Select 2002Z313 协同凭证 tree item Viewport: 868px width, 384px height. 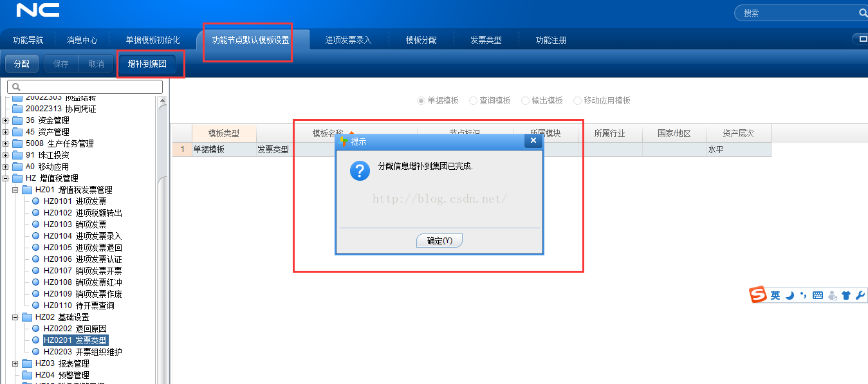(x=60, y=109)
